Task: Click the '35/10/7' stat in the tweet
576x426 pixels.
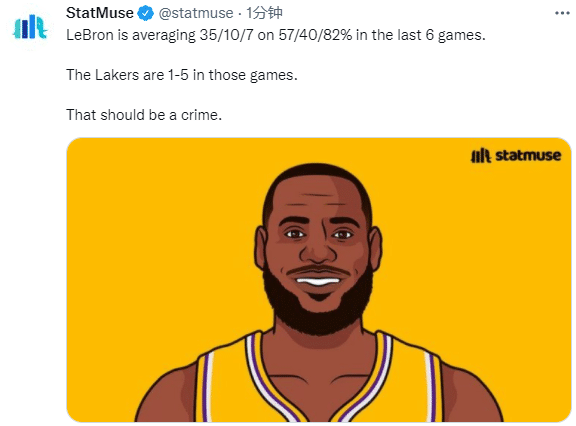Action: [x=227, y=35]
